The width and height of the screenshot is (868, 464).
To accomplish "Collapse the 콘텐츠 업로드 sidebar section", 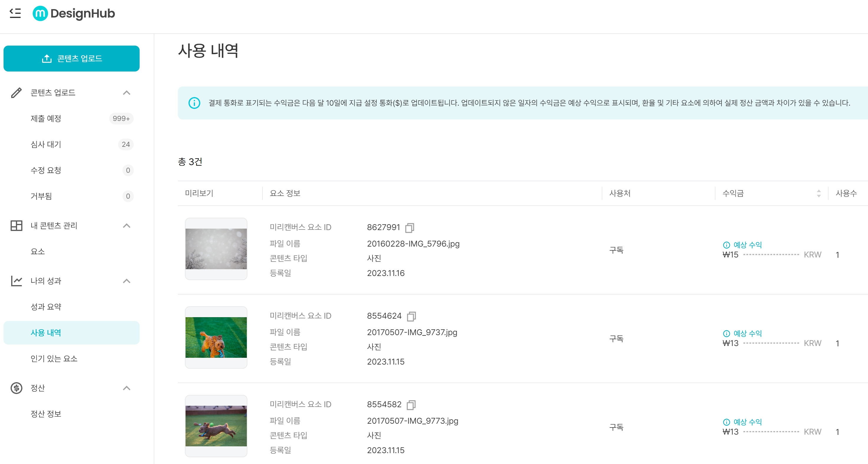I will coord(126,93).
